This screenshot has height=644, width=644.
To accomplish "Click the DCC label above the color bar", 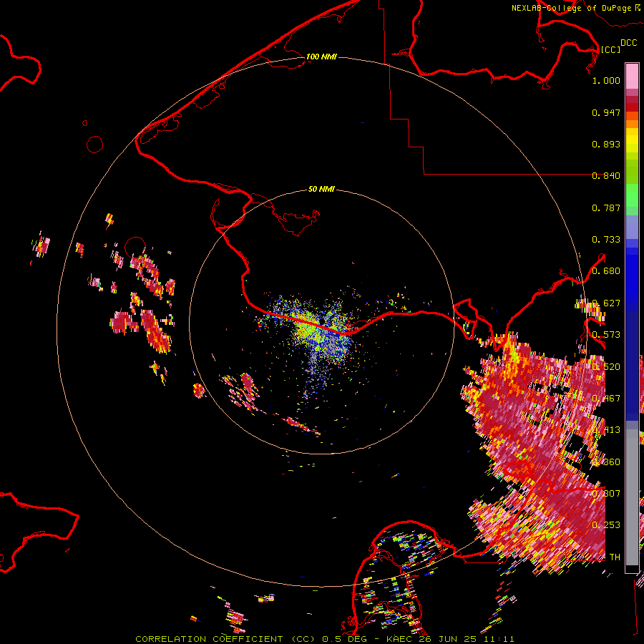I will (629, 43).
